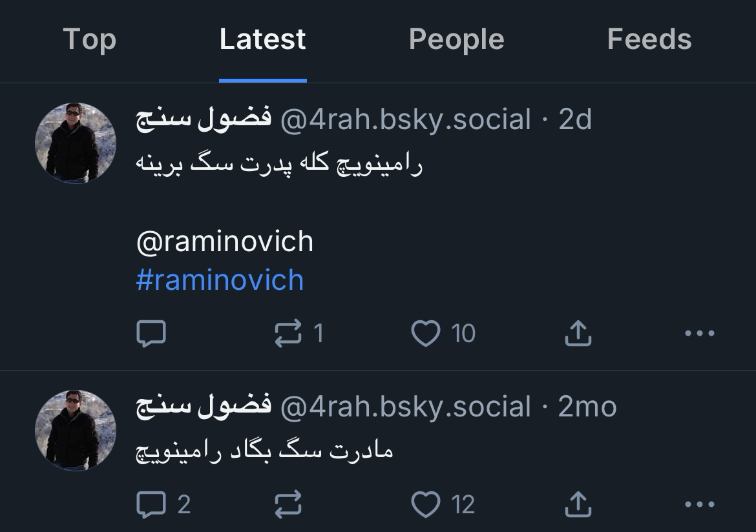This screenshot has height=532, width=756.
Task: Open more options for 2mo post
Action: pyautogui.click(x=699, y=504)
